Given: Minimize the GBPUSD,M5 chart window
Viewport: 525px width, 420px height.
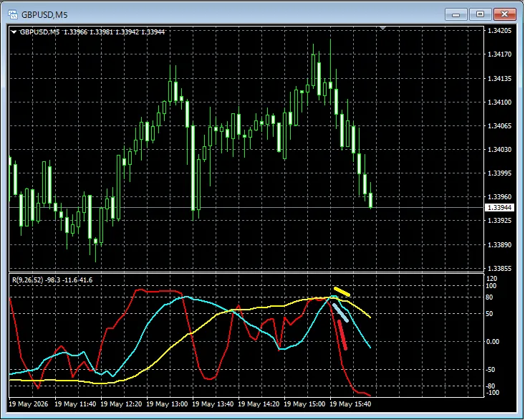Looking at the screenshot, I should click(456, 14).
